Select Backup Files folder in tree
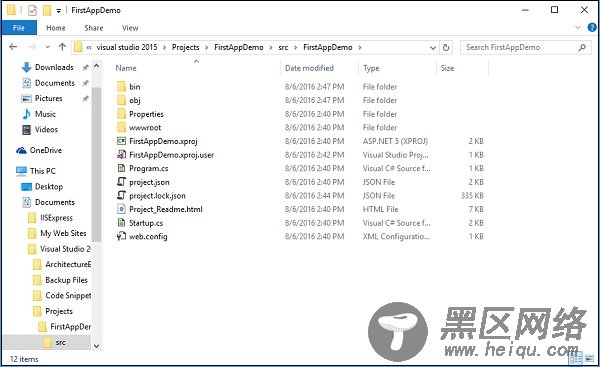Viewport: 600px width, 367px height. (x=66, y=280)
